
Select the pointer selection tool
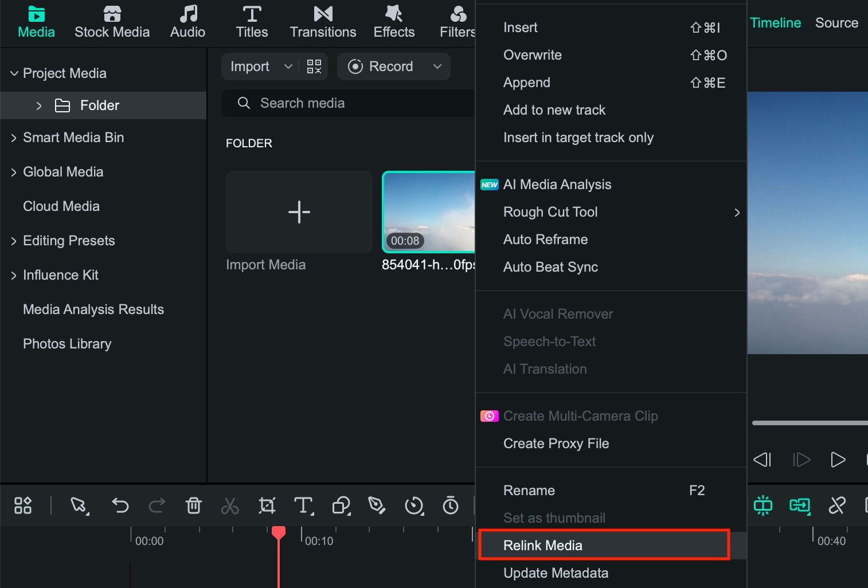[79, 505]
